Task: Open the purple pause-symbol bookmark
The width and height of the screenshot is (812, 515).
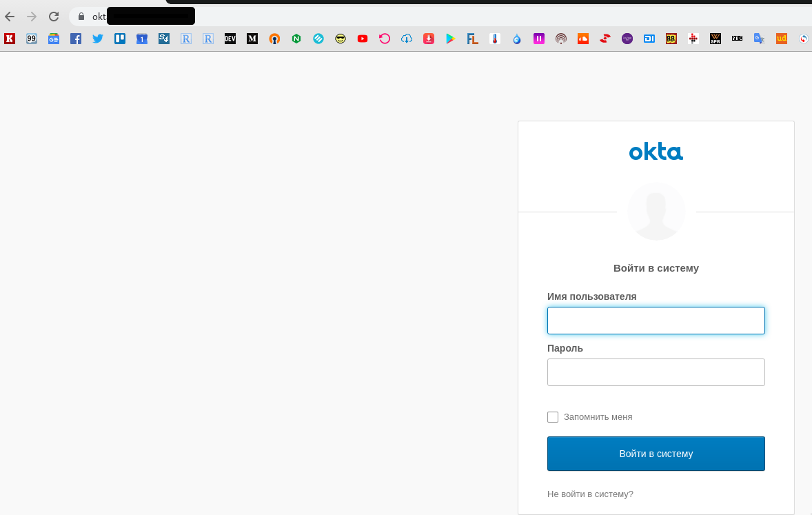Action: [539, 39]
